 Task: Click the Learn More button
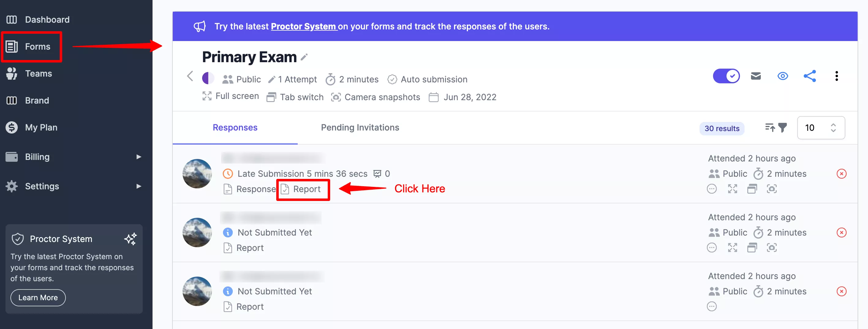pyautogui.click(x=38, y=298)
